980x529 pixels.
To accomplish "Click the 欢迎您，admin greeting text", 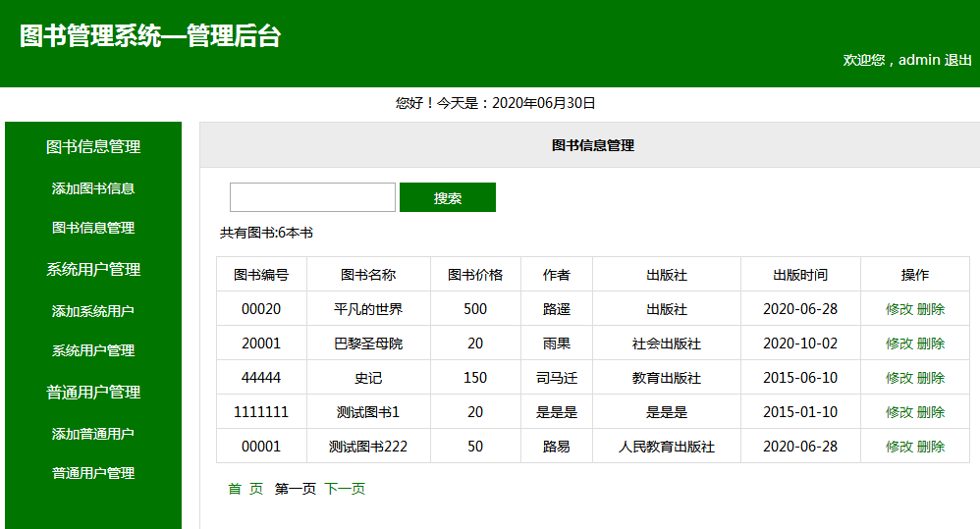I will coord(892,60).
